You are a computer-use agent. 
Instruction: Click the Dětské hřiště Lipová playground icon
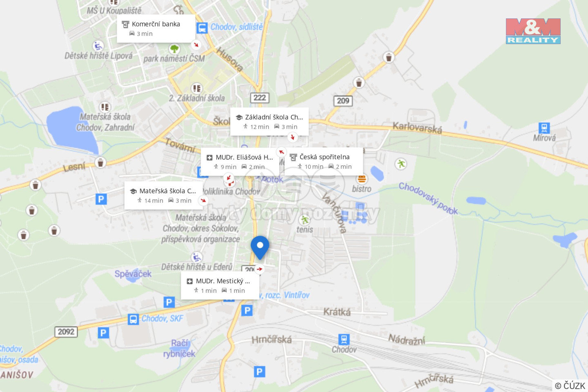click(98, 46)
